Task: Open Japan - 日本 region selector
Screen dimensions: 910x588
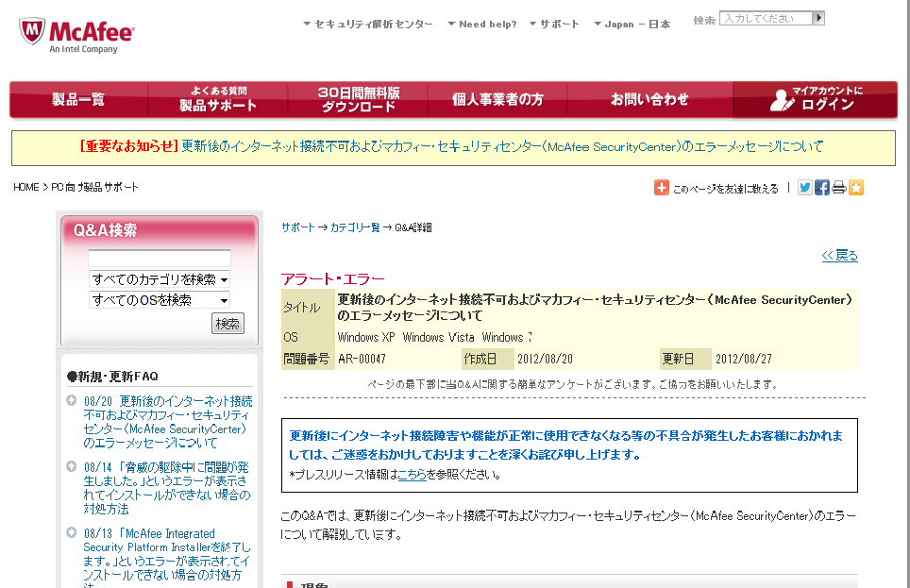Action: [x=632, y=25]
